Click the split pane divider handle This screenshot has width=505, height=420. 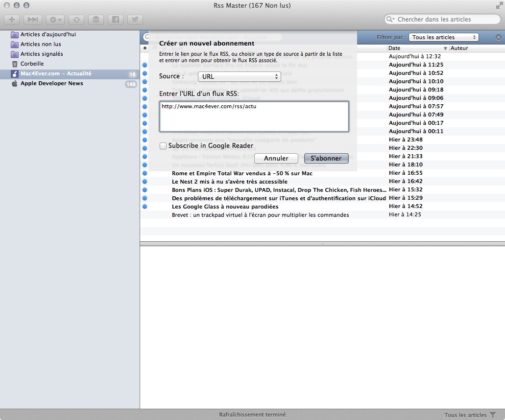(322, 244)
